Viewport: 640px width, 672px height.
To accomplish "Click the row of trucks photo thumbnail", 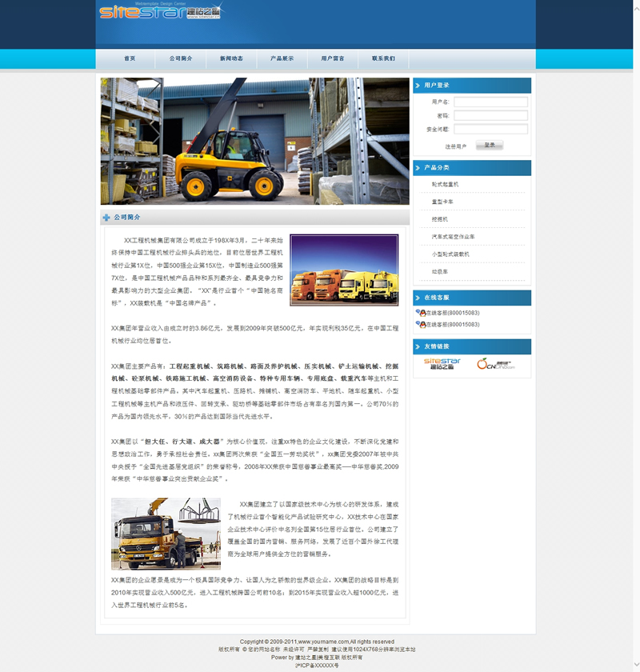I will pos(344,270).
